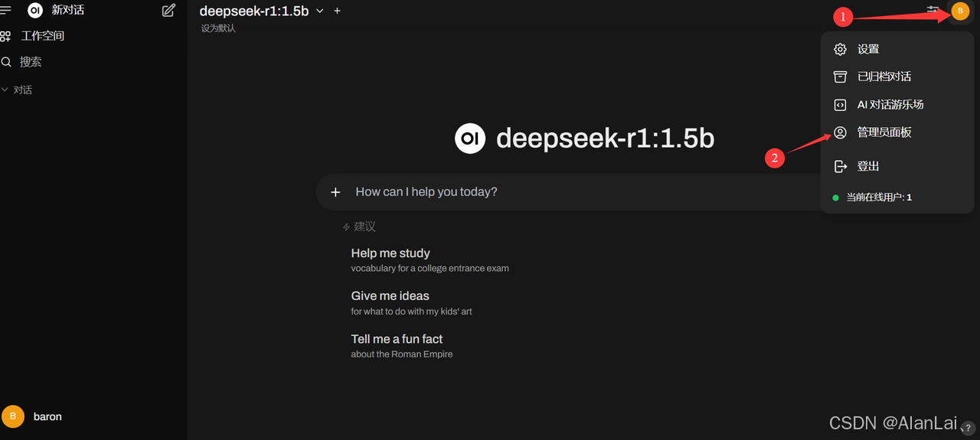The width and height of the screenshot is (980, 440).
Task: Click the 新对话 label in the sidebar
Action: 68,10
